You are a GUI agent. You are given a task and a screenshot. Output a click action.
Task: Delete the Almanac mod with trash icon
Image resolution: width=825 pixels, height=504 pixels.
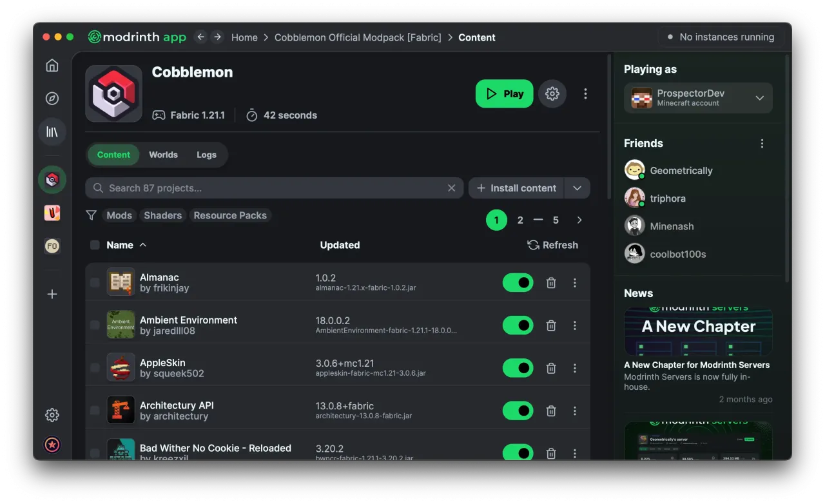(551, 283)
